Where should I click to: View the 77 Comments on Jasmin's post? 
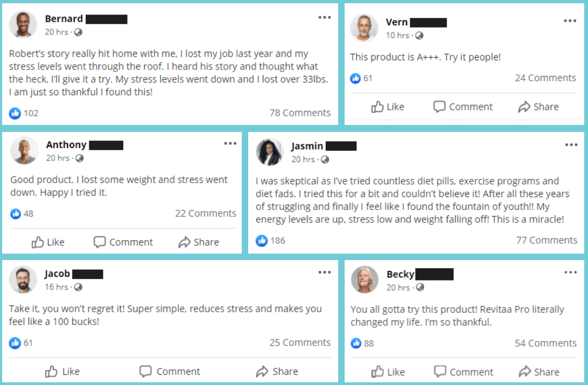pyautogui.click(x=547, y=241)
